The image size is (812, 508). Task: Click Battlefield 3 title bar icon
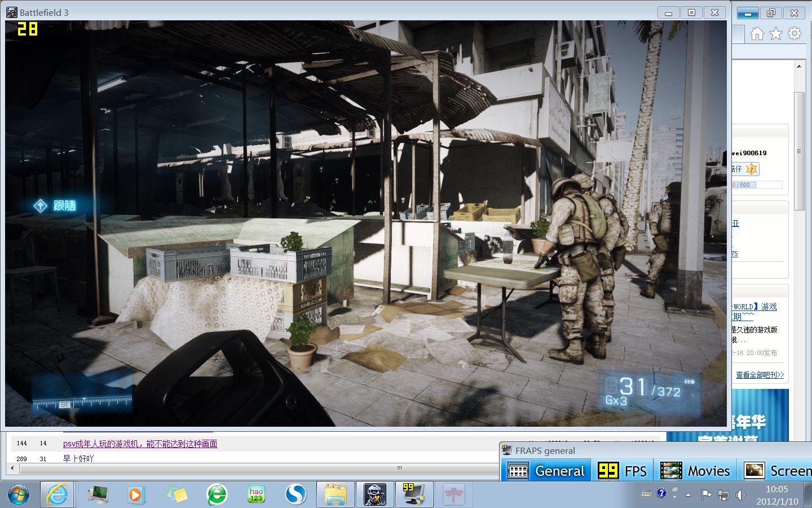pyautogui.click(x=12, y=12)
